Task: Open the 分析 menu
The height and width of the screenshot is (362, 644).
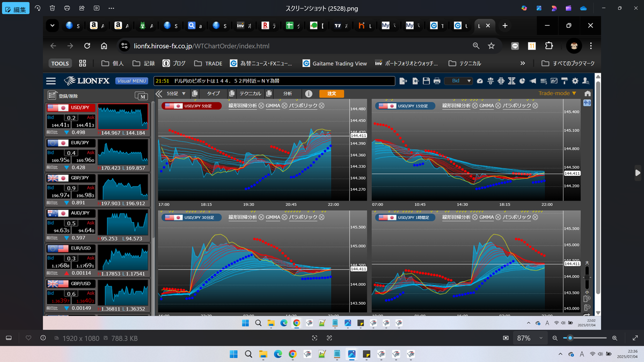Action: click(288, 93)
